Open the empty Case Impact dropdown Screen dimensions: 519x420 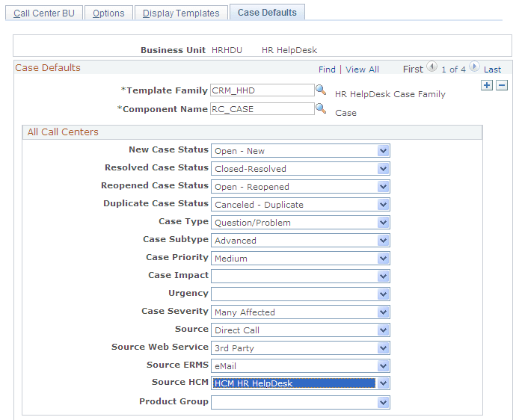[301, 277]
